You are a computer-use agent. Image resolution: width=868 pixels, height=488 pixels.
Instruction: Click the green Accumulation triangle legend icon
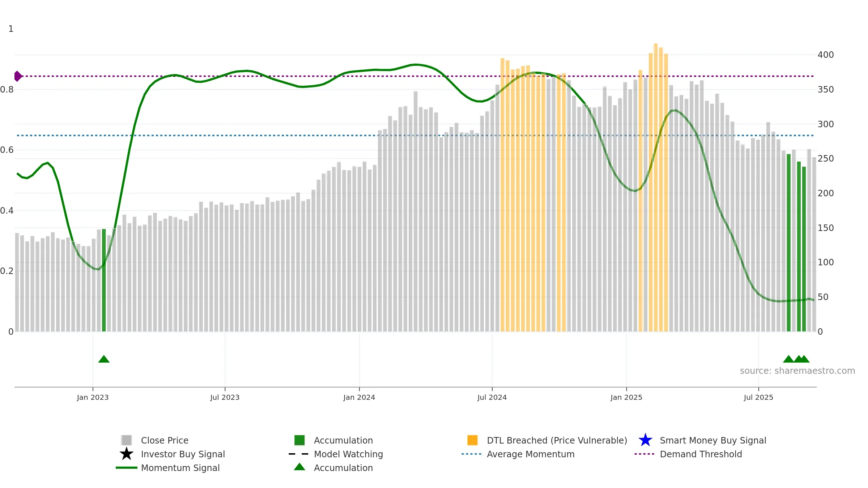click(299, 467)
